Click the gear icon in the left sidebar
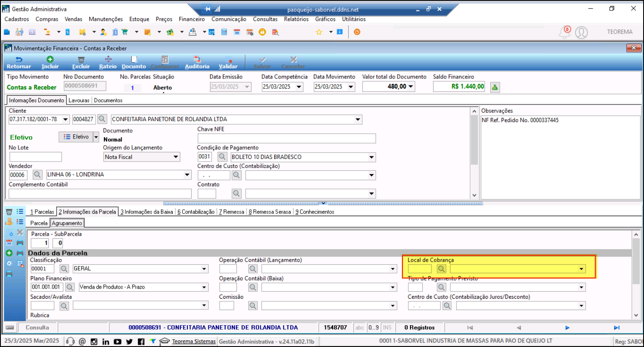644x347 pixels. pyautogui.click(x=9, y=264)
